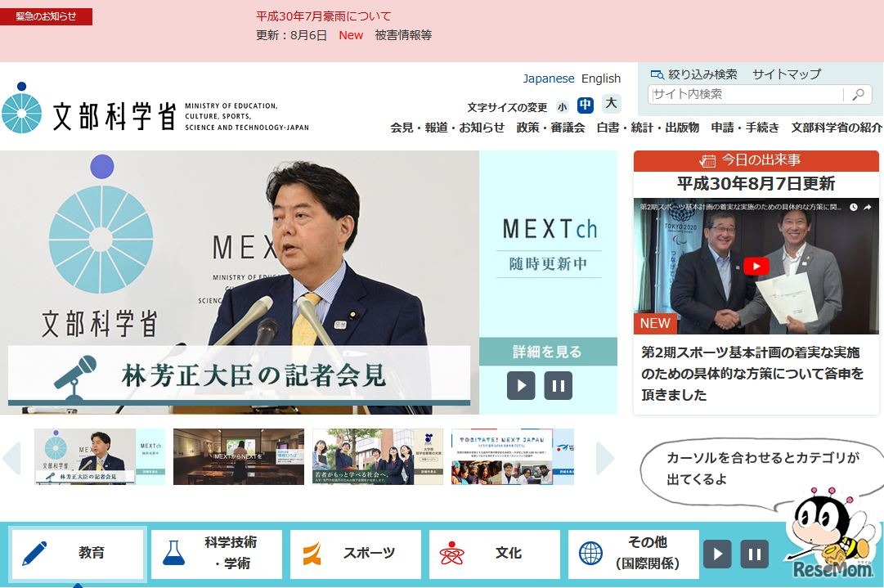Open the 文部科学省の紹介 menu
The image size is (884, 588).
[x=837, y=128]
